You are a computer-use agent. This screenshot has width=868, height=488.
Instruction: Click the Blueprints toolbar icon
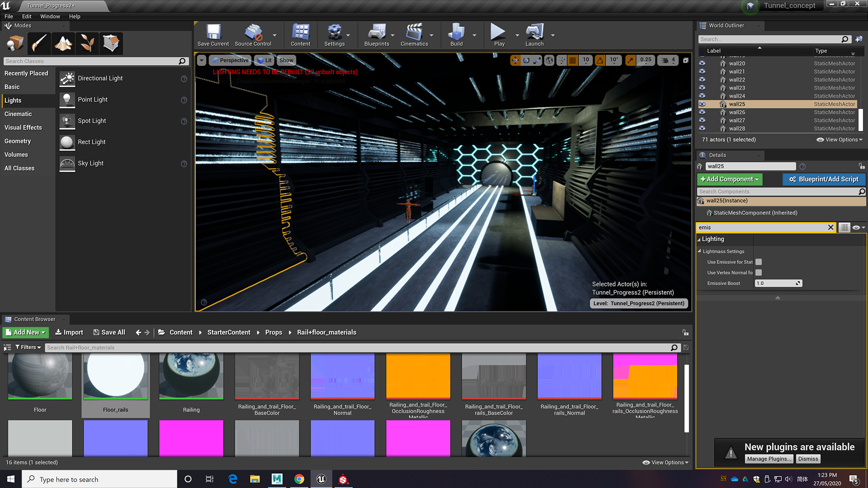point(377,35)
